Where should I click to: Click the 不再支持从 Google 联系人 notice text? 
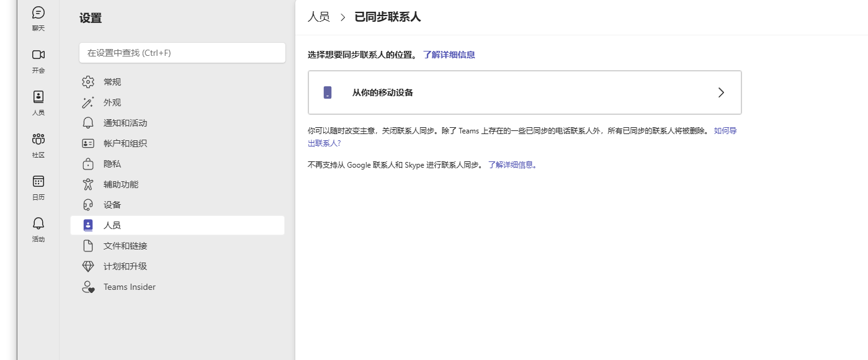point(395,165)
